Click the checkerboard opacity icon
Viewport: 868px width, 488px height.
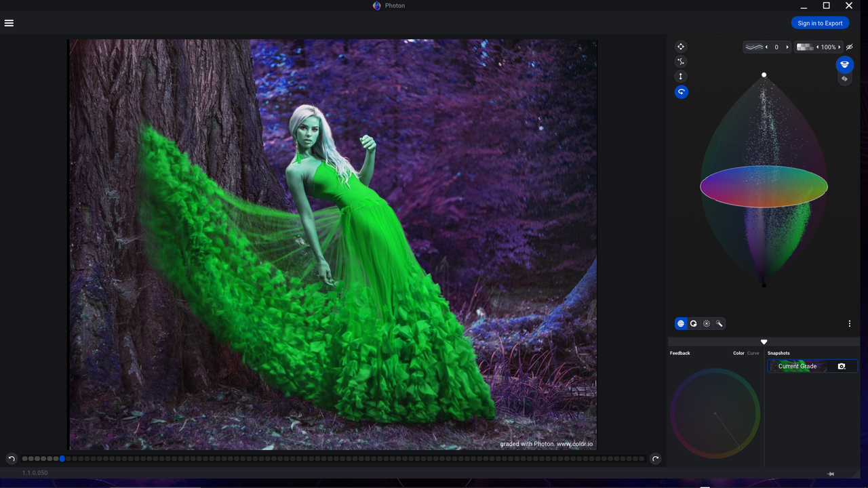click(x=805, y=47)
